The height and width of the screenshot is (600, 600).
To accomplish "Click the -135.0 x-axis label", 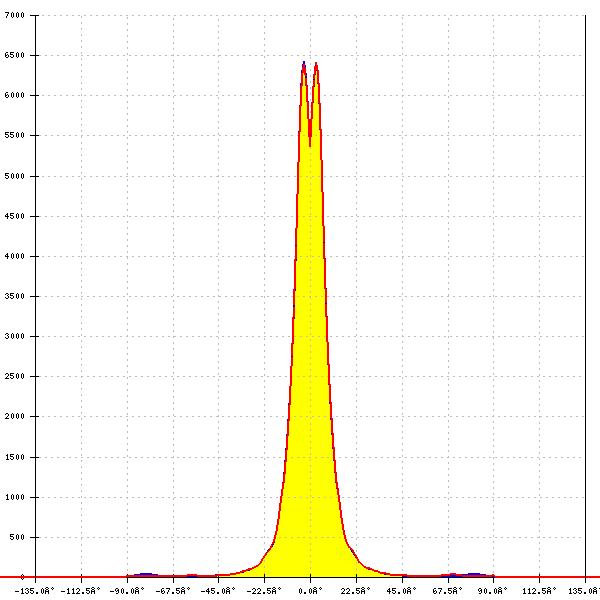I will click(x=34, y=591).
